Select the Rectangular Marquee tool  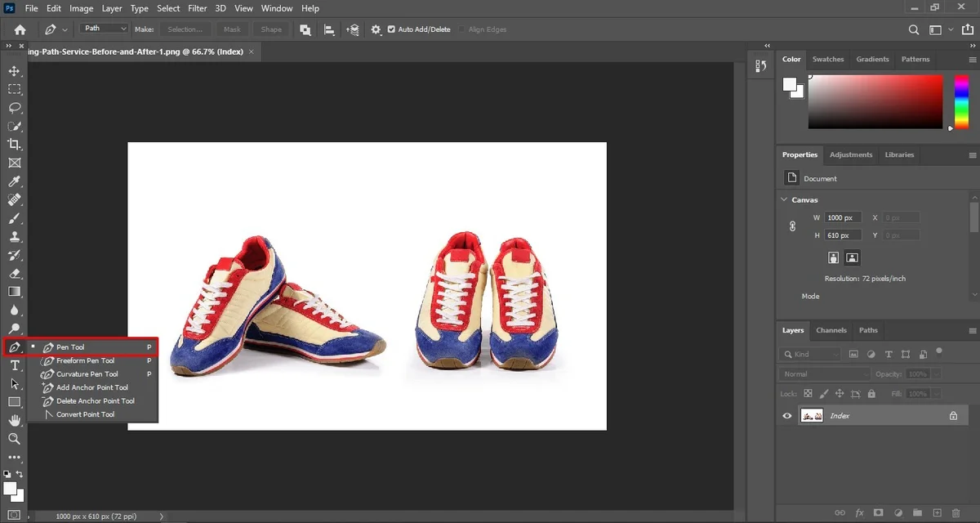(14, 90)
